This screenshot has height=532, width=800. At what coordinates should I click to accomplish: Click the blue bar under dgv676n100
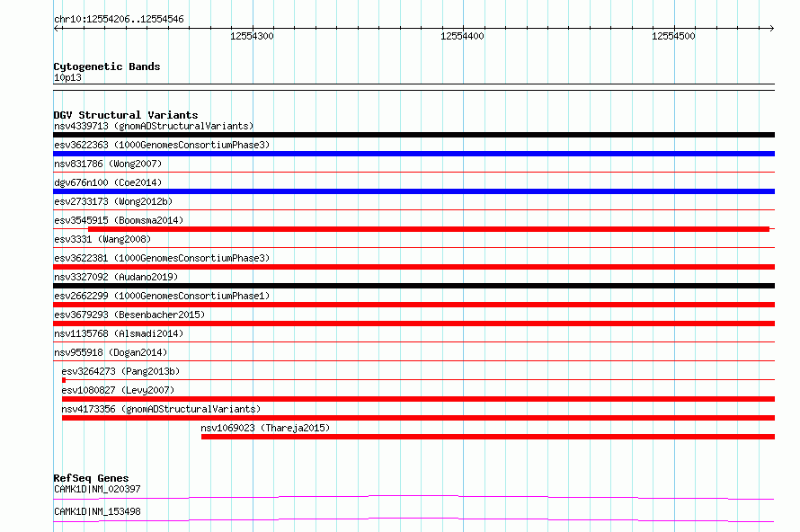coord(413,191)
